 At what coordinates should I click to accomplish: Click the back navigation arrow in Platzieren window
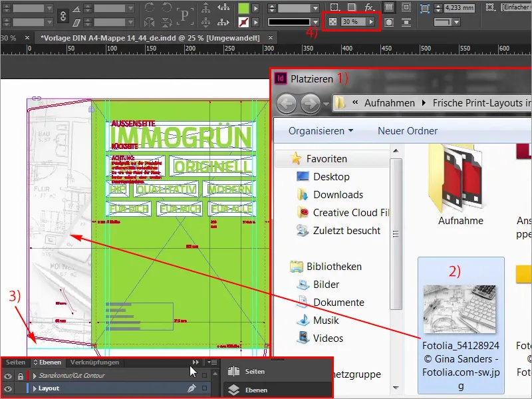click(x=287, y=102)
